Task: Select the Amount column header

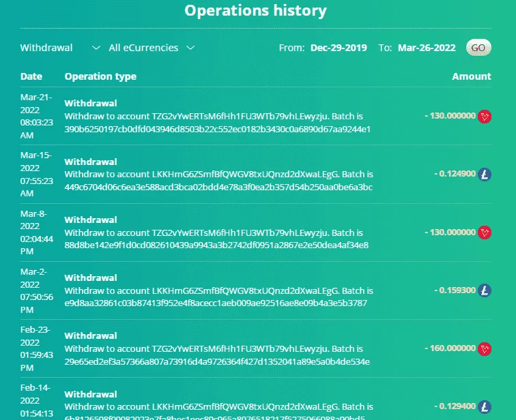Action: point(471,76)
